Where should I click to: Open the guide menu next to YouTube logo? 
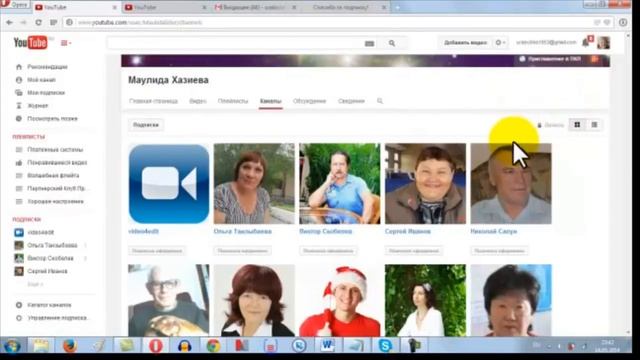(x=66, y=43)
